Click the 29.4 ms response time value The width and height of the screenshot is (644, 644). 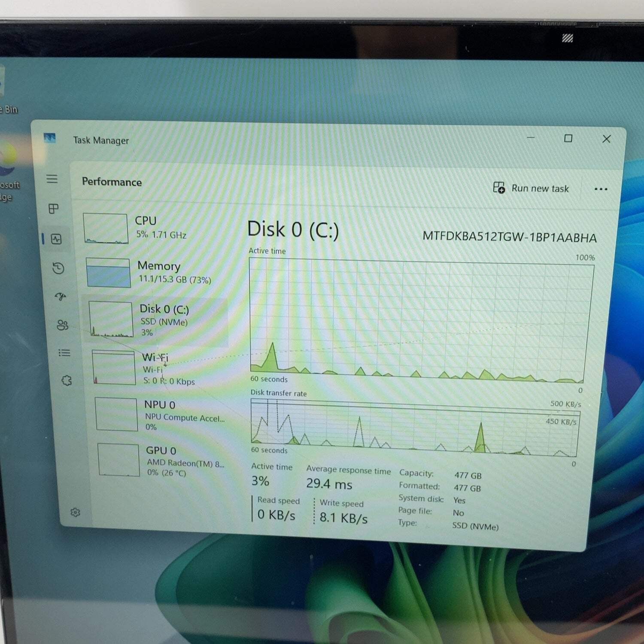[329, 484]
